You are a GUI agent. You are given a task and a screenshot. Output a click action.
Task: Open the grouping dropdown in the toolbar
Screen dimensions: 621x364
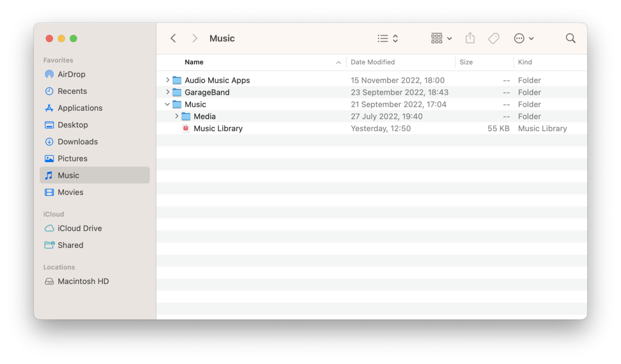pos(440,38)
